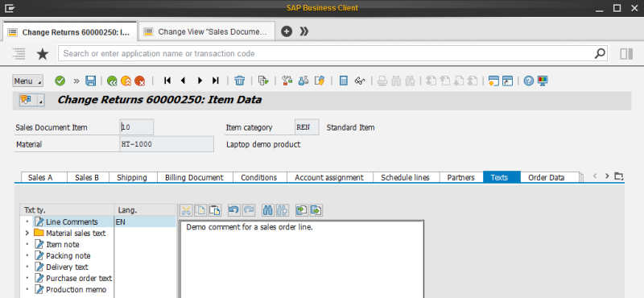Screen dimensions: 644x298
Task: Select the Production memo text type
Action: [x=76, y=289]
